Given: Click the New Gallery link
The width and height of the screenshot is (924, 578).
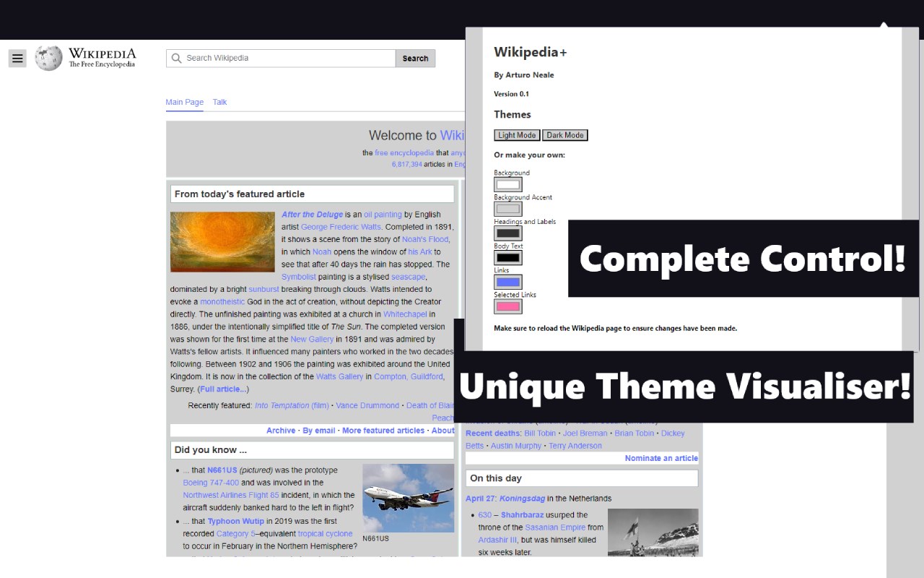Looking at the screenshot, I should [x=313, y=340].
